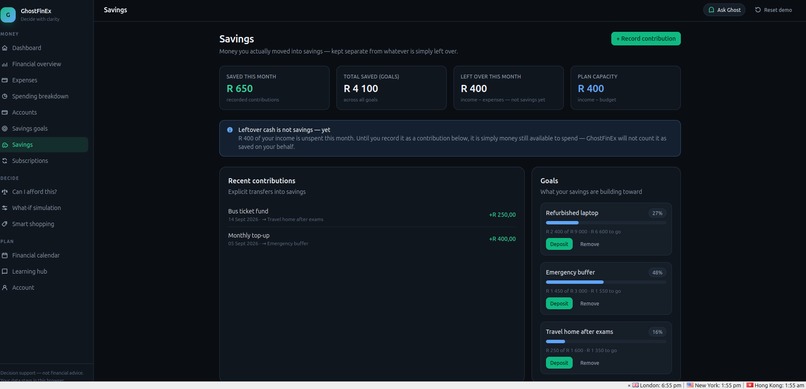The height and width of the screenshot is (389, 806).
Task: Go to Financial overview page
Action: click(44, 64)
